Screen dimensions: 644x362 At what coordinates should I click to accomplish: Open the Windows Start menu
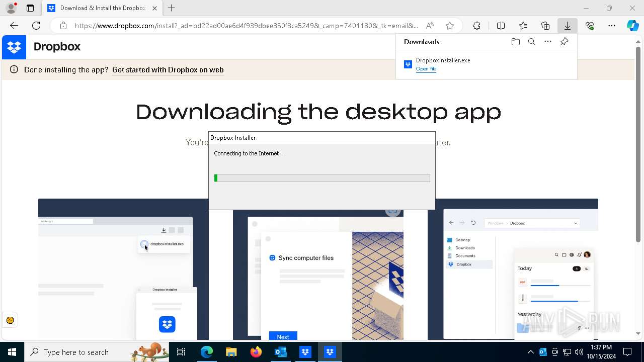12,352
